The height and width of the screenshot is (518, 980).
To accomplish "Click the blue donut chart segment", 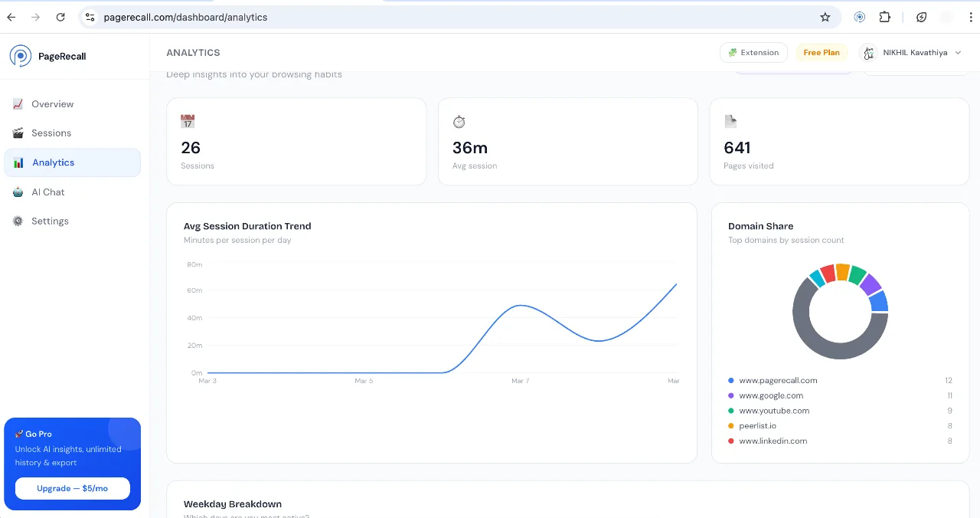I will pos(879,300).
